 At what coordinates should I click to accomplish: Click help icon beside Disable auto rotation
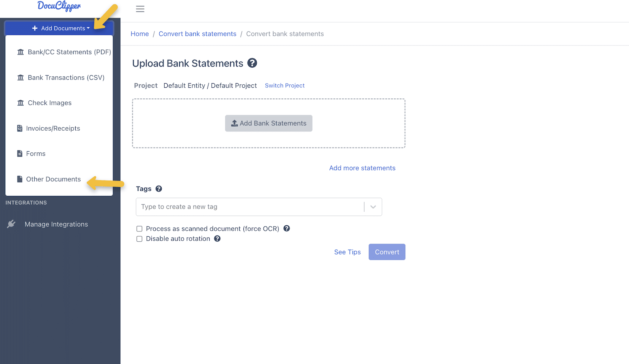(217, 239)
